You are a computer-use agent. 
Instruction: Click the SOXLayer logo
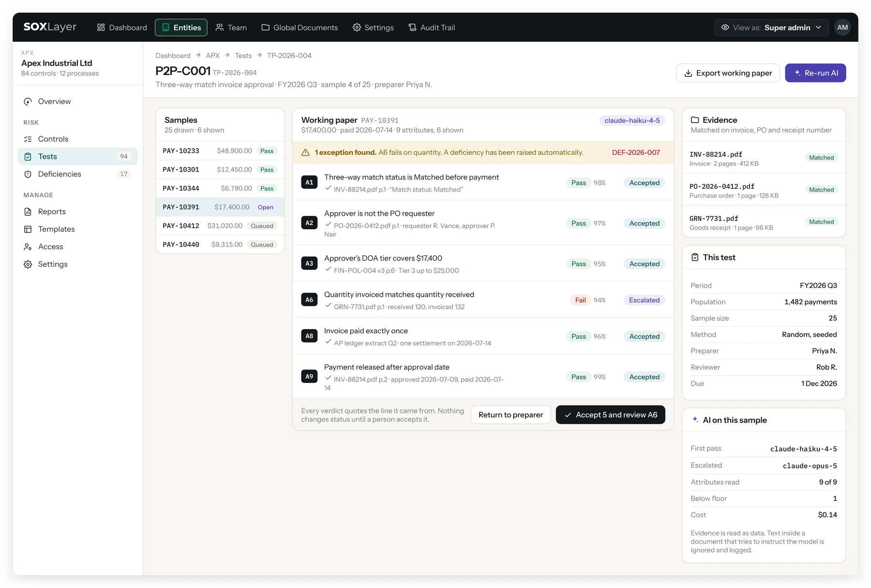(x=50, y=27)
